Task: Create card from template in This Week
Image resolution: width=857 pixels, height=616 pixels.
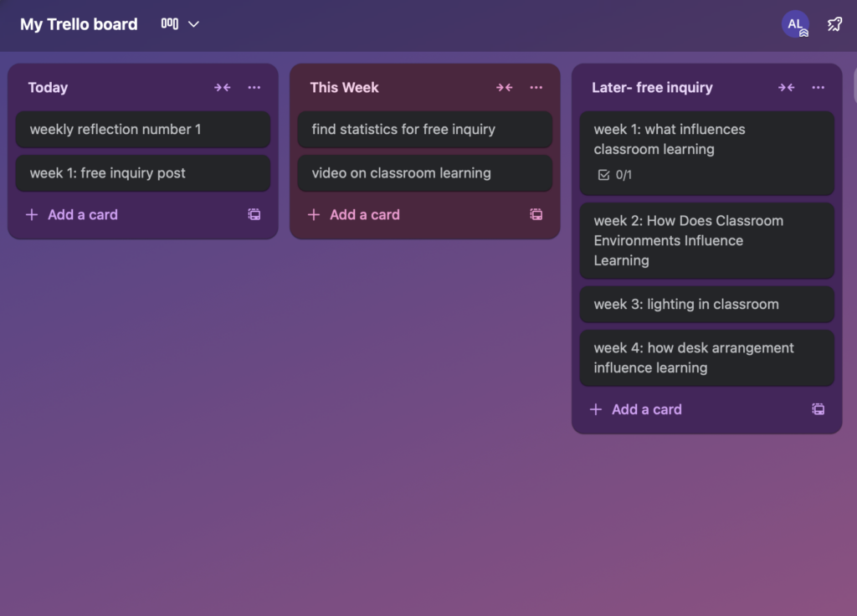Action: pyautogui.click(x=536, y=214)
